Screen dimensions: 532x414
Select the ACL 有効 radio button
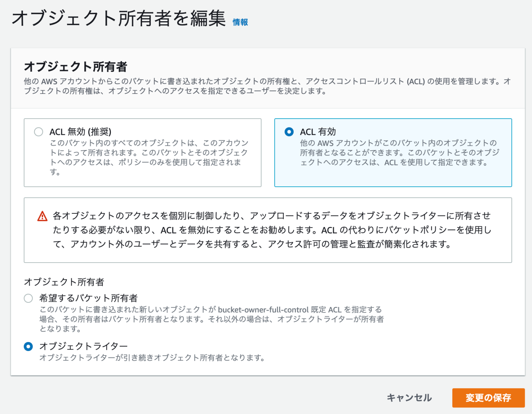point(289,132)
